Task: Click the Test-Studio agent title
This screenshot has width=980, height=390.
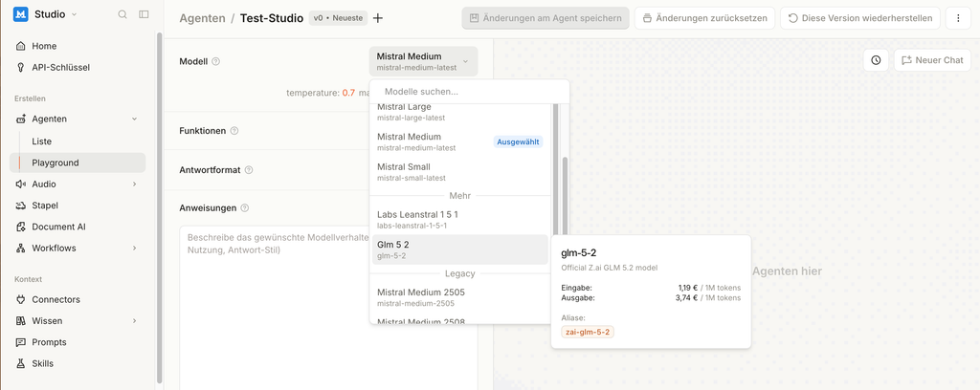Action: 271,18
